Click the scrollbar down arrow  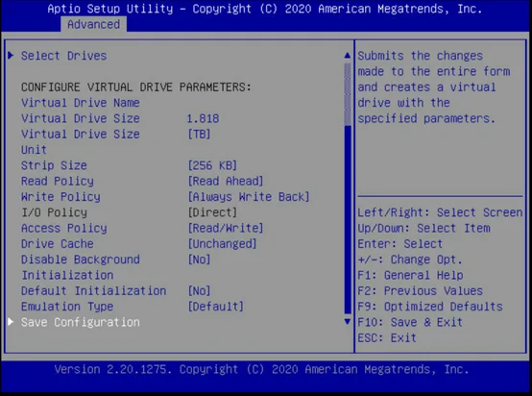[x=347, y=321]
